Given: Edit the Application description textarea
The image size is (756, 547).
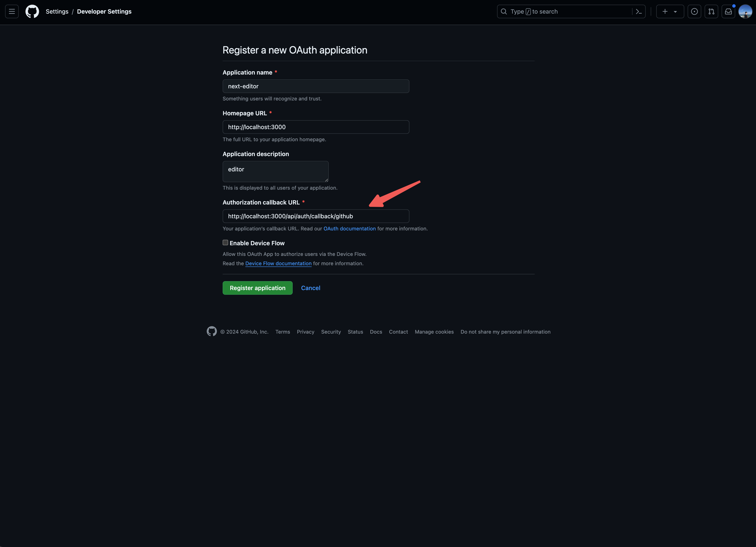Looking at the screenshot, I should point(275,171).
